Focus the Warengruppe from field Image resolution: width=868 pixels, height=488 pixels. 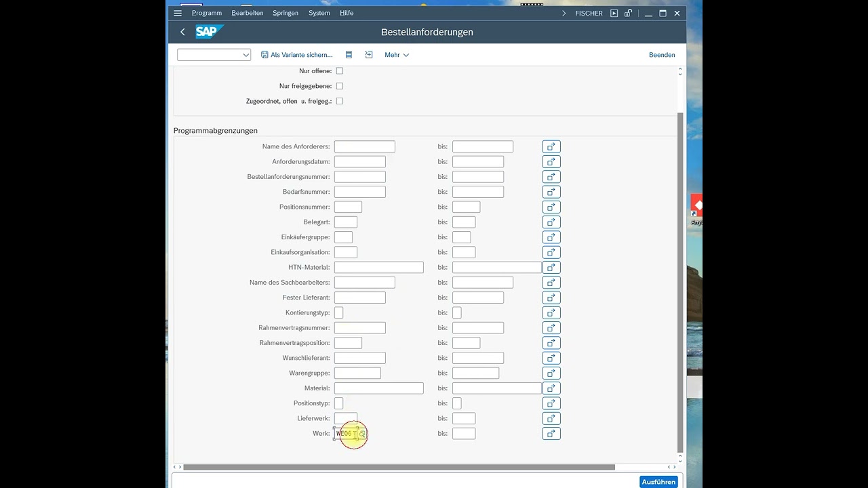357,373
